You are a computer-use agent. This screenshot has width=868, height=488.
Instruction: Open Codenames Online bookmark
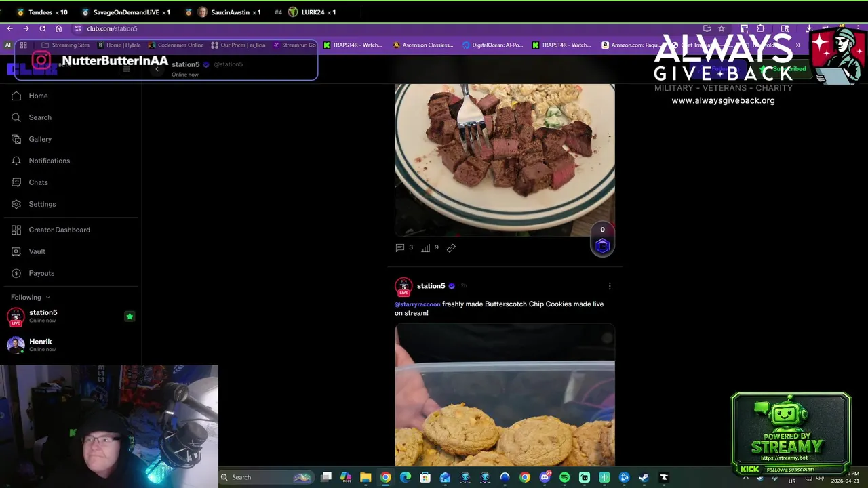(x=176, y=45)
